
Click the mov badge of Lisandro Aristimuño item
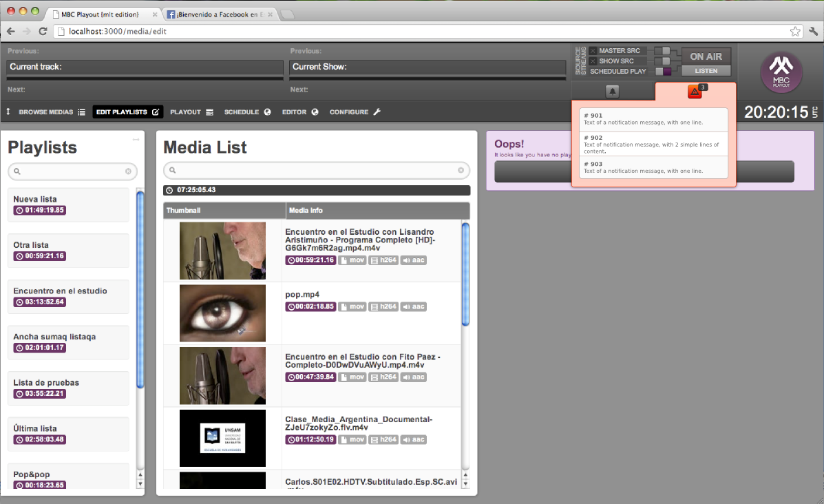pos(352,260)
